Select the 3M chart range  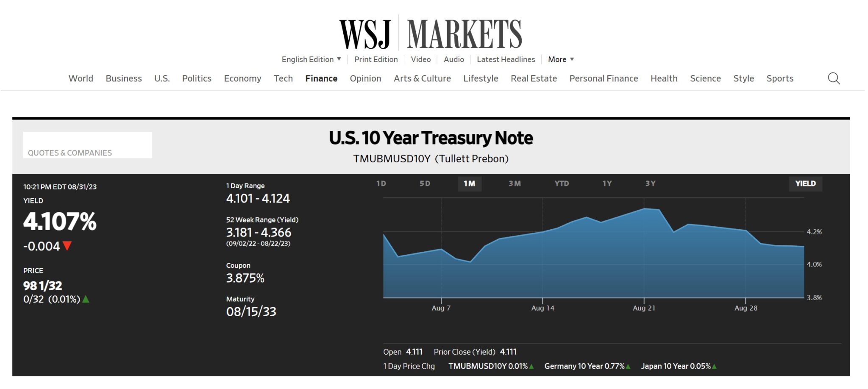coord(515,183)
